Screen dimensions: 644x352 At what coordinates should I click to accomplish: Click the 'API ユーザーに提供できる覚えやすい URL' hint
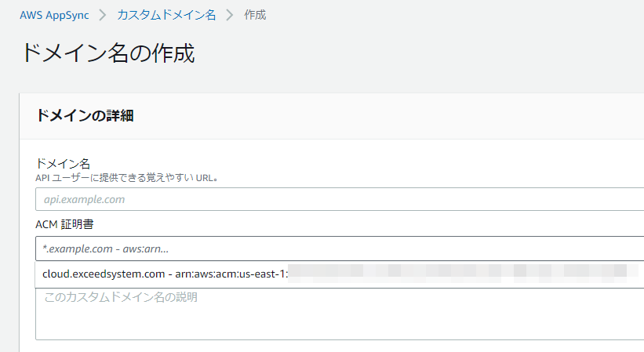(127, 178)
